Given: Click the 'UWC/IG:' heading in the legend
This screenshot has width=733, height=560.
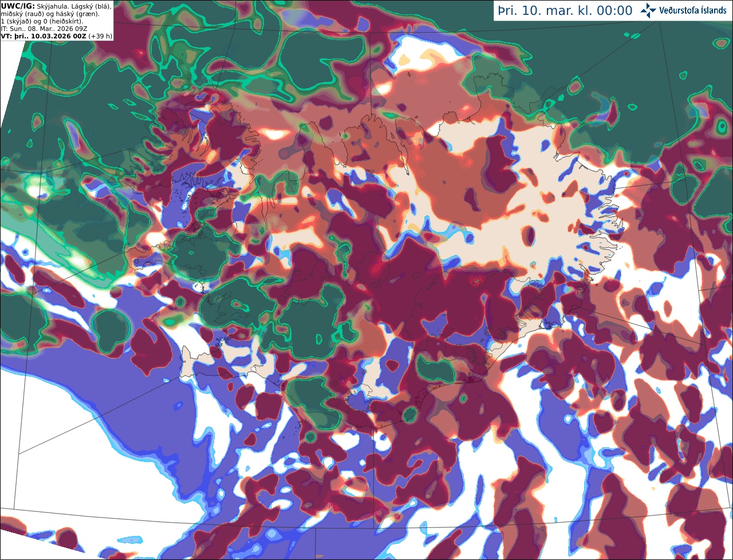Looking at the screenshot, I should point(18,6).
